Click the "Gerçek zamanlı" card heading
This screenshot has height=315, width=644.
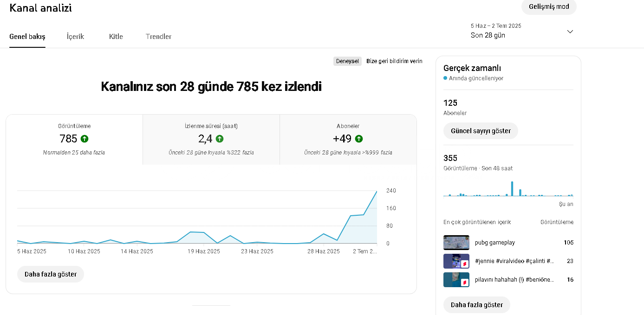[x=472, y=68]
